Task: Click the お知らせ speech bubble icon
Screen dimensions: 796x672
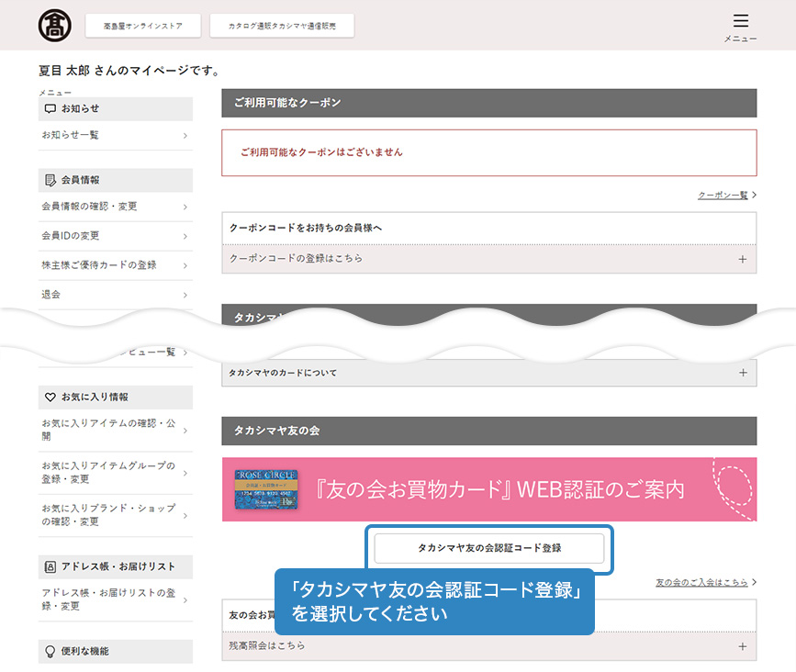Action: click(x=50, y=108)
